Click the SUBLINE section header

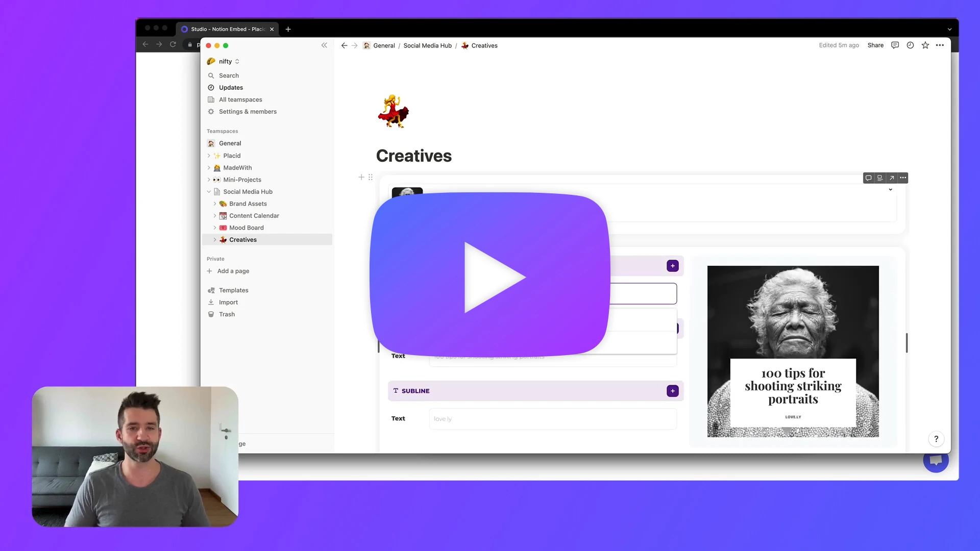point(536,391)
